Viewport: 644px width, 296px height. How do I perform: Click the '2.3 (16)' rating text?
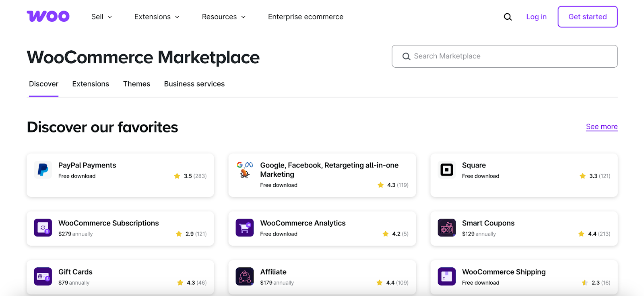[601, 283]
